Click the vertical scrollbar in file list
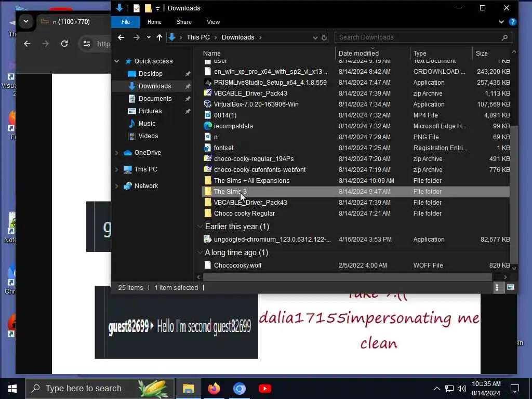Screen dimensions: 532x399 pyautogui.click(x=514, y=195)
